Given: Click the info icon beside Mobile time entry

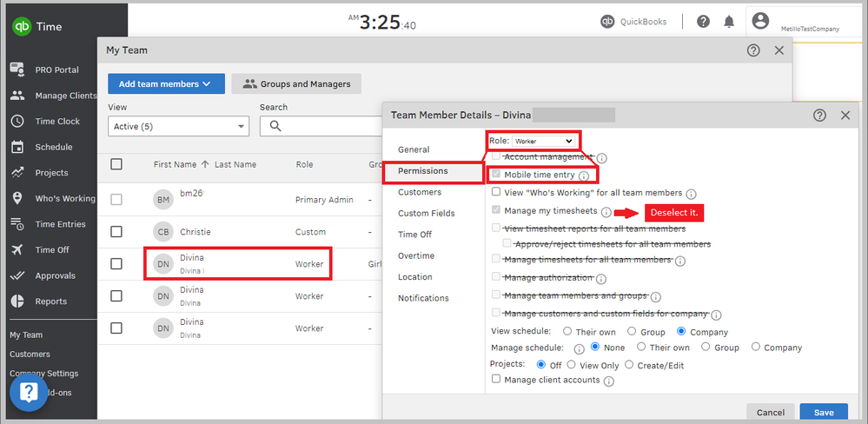Looking at the screenshot, I should click(x=584, y=176).
